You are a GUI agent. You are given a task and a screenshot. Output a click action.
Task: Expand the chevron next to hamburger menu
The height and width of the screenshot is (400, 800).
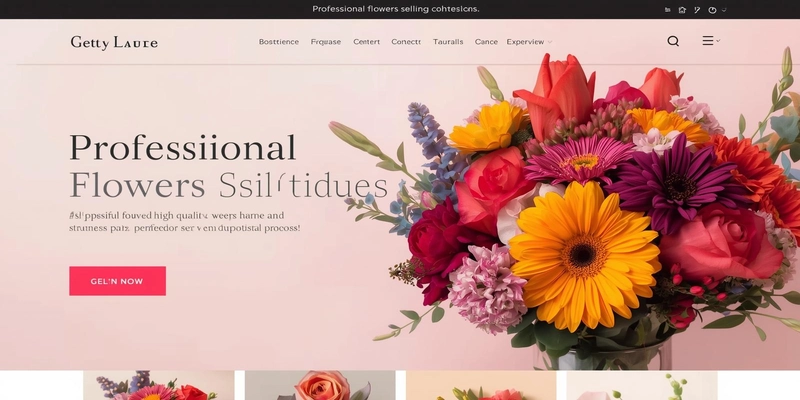coord(718,41)
